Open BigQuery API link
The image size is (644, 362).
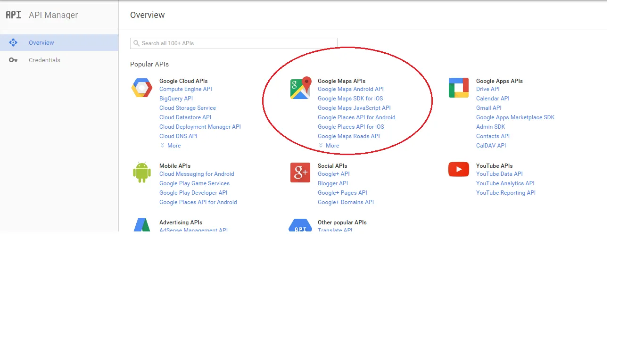[x=176, y=99]
